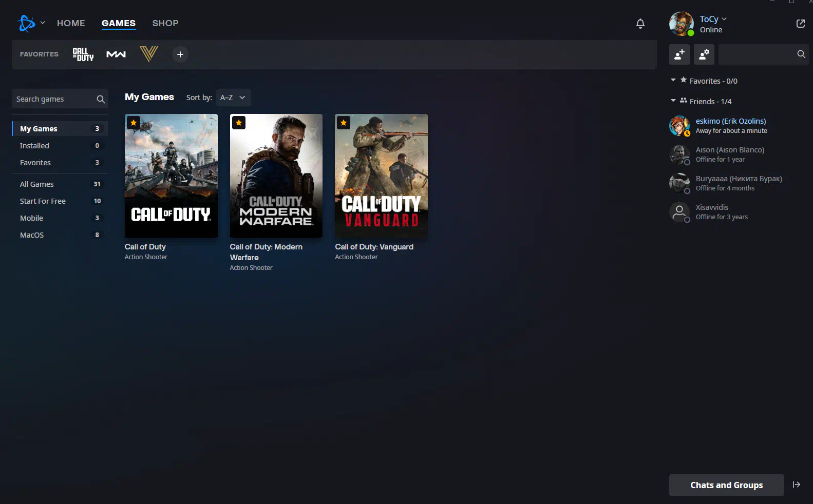Open the ToCy account dropdown
Image resolution: width=813 pixels, height=504 pixels.
(x=713, y=19)
